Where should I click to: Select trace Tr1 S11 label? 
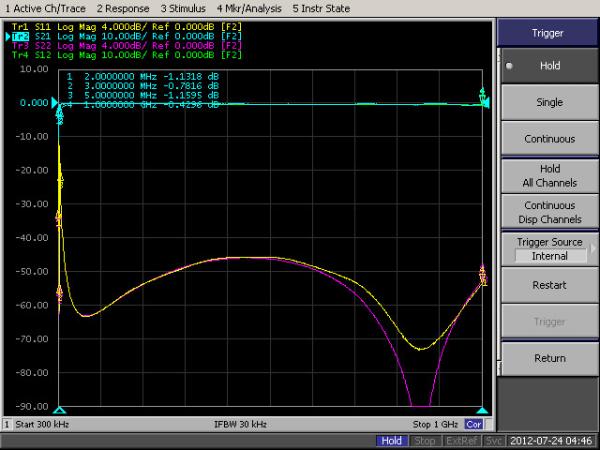click(127, 27)
